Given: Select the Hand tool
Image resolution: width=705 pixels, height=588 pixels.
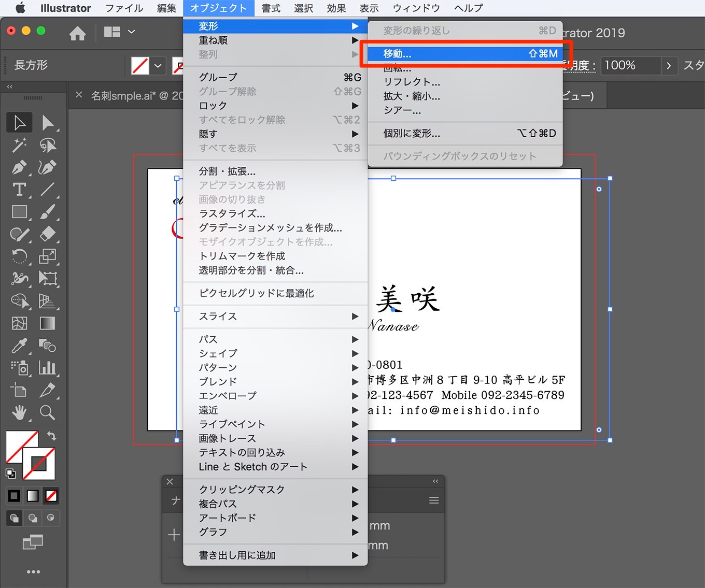Looking at the screenshot, I should [x=20, y=412].
